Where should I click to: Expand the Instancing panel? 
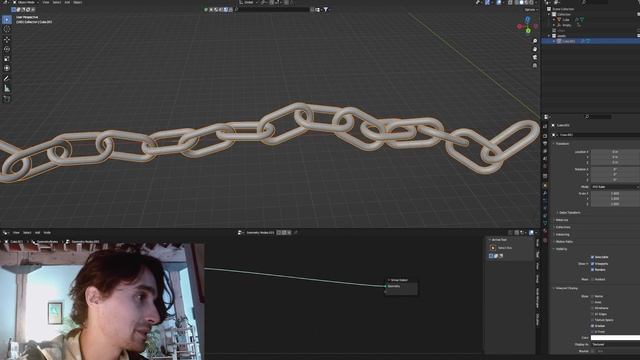(x=562, y=235)
